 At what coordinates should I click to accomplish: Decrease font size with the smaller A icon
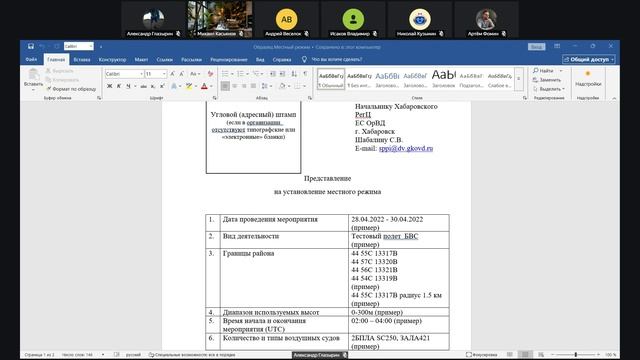pos(181,74)
